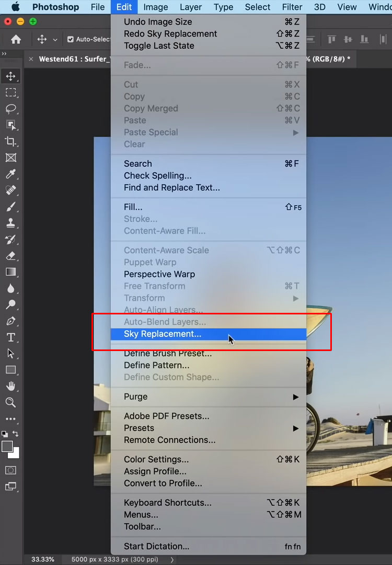Open the foreground color swatch
392x565 pixels.
pos(7,446)
